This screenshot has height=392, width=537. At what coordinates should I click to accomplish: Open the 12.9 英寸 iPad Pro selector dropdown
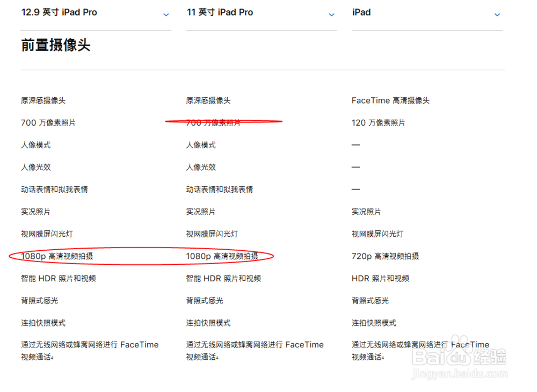pos(166,14)
